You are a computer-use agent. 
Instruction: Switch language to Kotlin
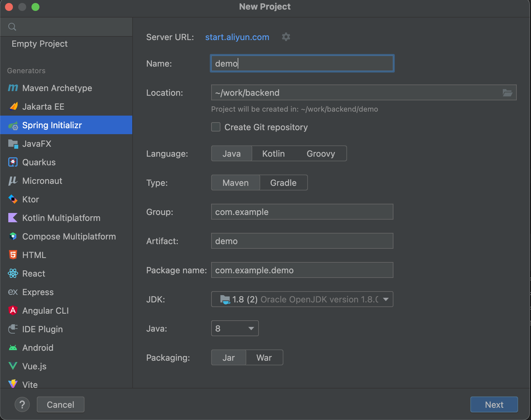coord(273,154)
